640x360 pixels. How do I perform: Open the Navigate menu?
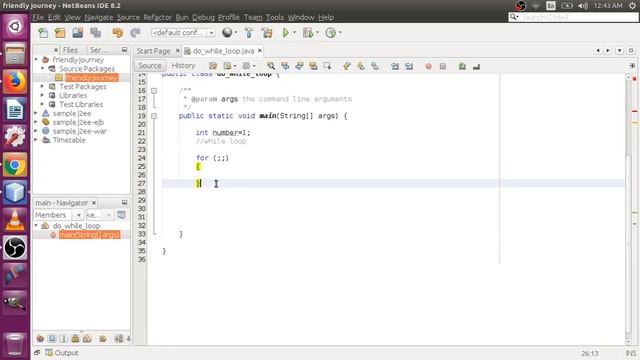(99, 17)
